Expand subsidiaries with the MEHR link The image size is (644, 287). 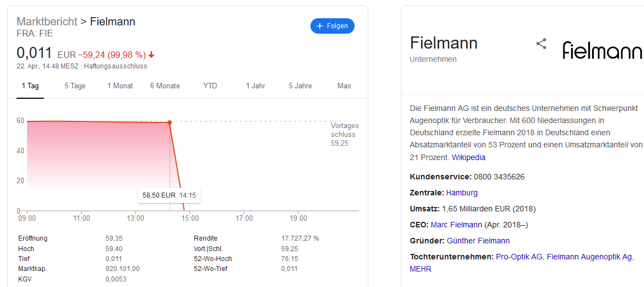tap(420, 269)
